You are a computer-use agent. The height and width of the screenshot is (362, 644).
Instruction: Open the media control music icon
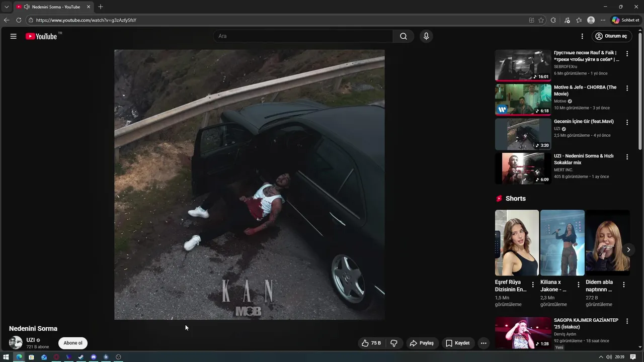(567, 20)
